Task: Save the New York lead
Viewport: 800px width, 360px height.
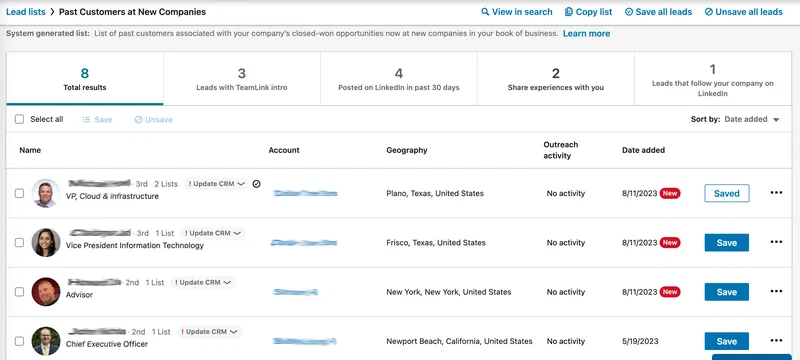Action: [727, 292]
